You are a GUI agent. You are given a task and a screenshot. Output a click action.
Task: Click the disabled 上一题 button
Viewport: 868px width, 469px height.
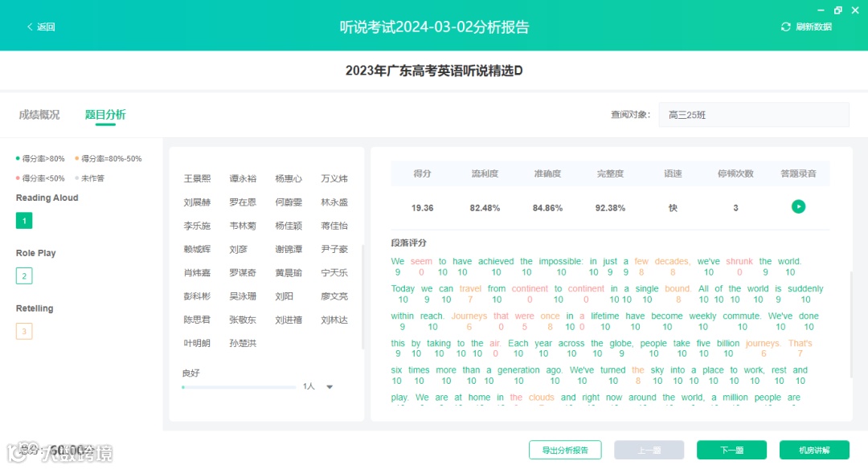649,451
